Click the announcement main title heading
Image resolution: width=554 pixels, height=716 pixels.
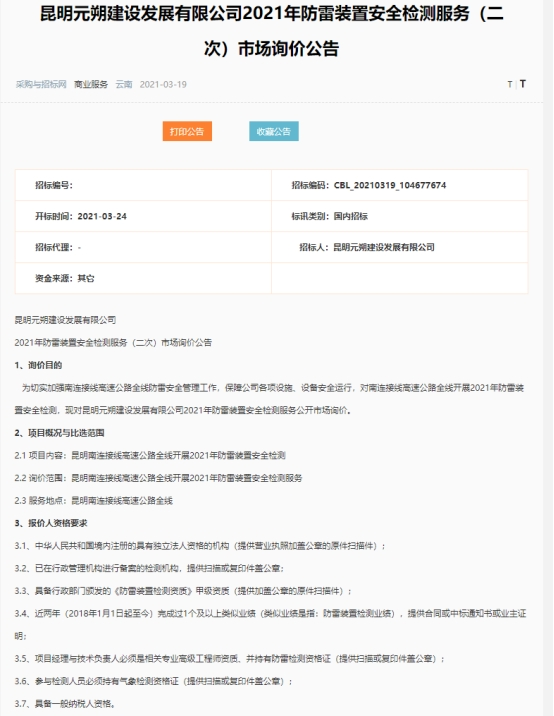272,31
